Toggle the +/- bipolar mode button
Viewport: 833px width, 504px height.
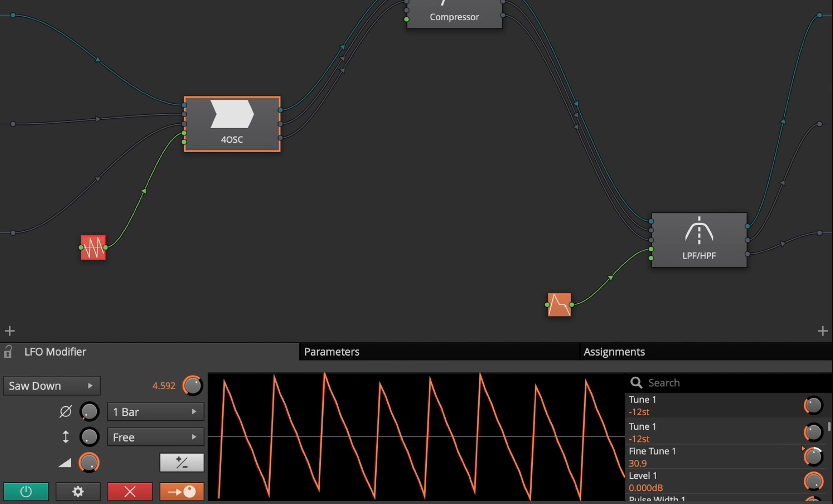[x=181, y=462]
